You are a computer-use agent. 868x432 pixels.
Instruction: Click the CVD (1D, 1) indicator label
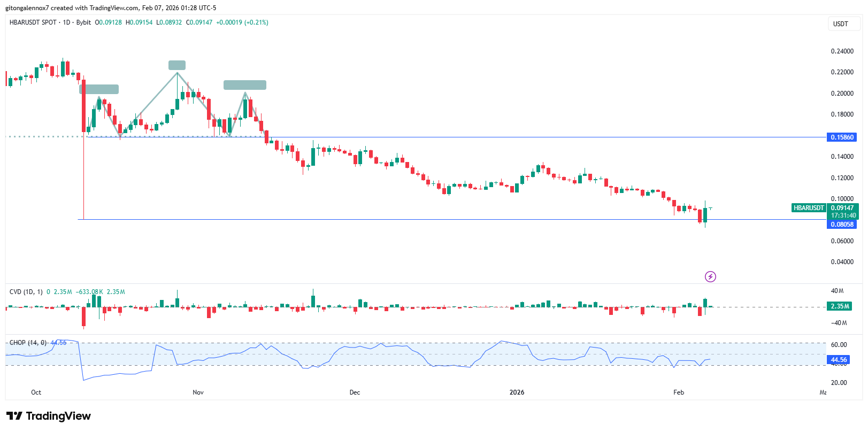point(26,292)
